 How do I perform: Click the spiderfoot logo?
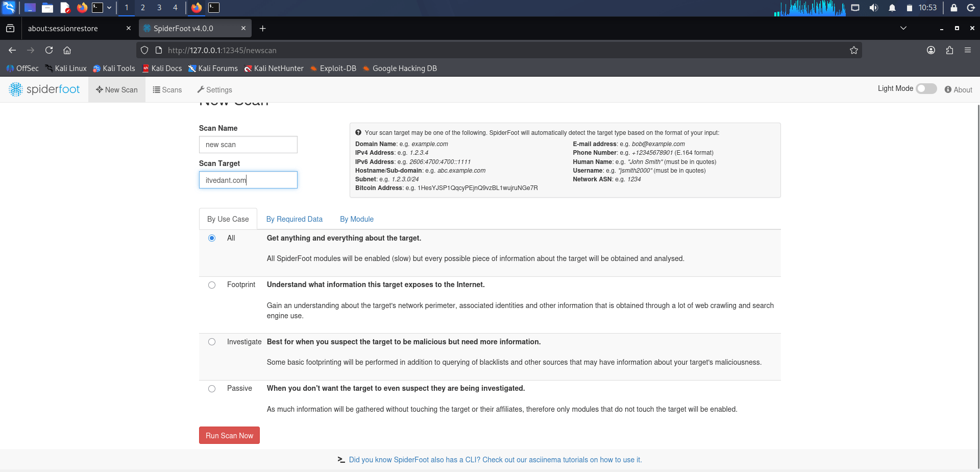coord(44,89)
